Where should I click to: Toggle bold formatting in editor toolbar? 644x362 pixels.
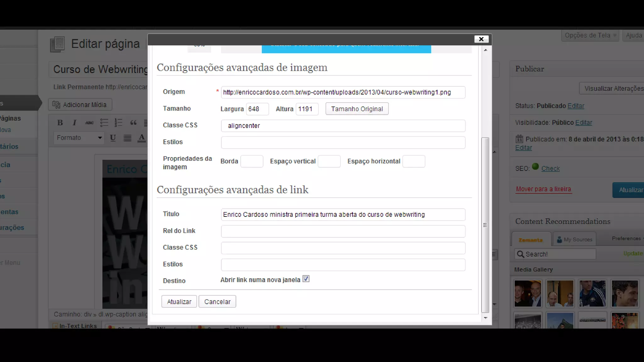click(x=60, y=123)
